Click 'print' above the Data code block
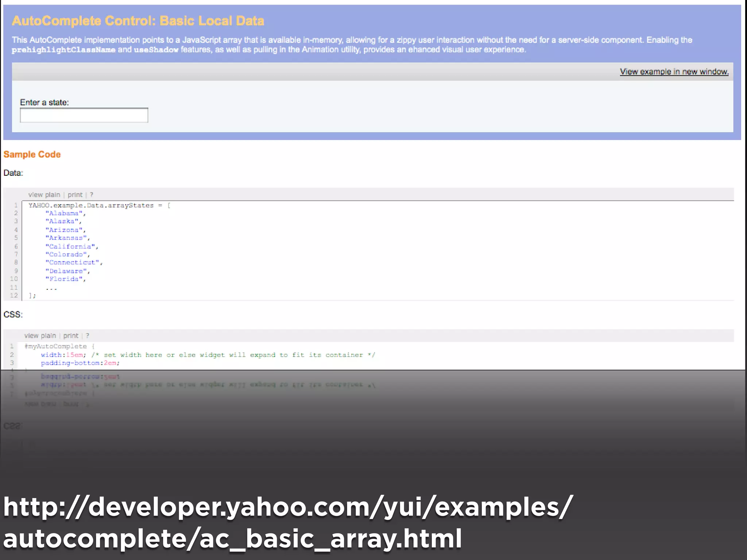Screen dimensions: 747x560 (x=75, y=195)
